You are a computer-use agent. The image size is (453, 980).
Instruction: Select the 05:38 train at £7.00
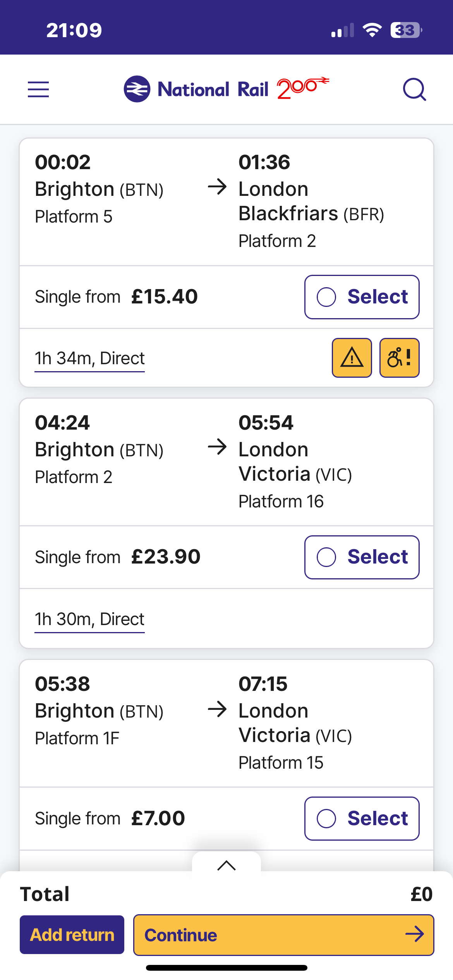tap(362, 818)
